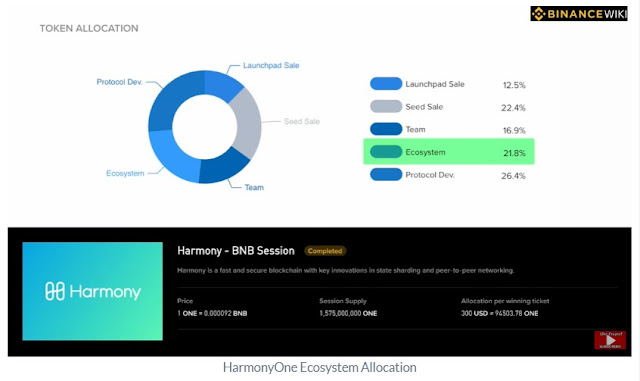640x381 pixels.
Task: Select the Launchpad Sale donut segment at top
Action: (222, 85)
